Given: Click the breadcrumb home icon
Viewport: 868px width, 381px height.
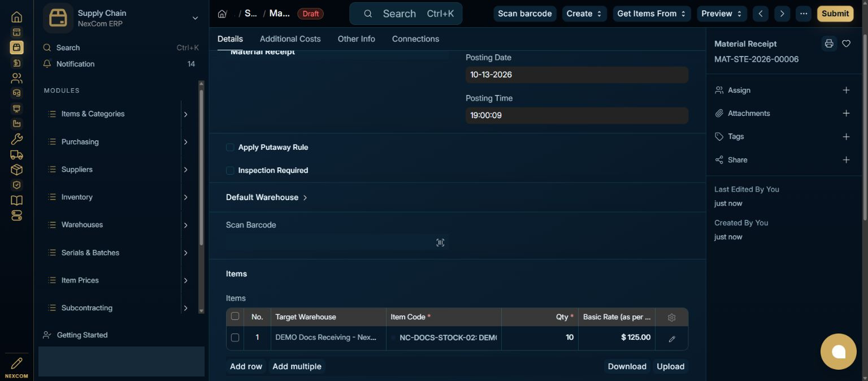Looking at the screenshot, I should (x=222, y=14).
